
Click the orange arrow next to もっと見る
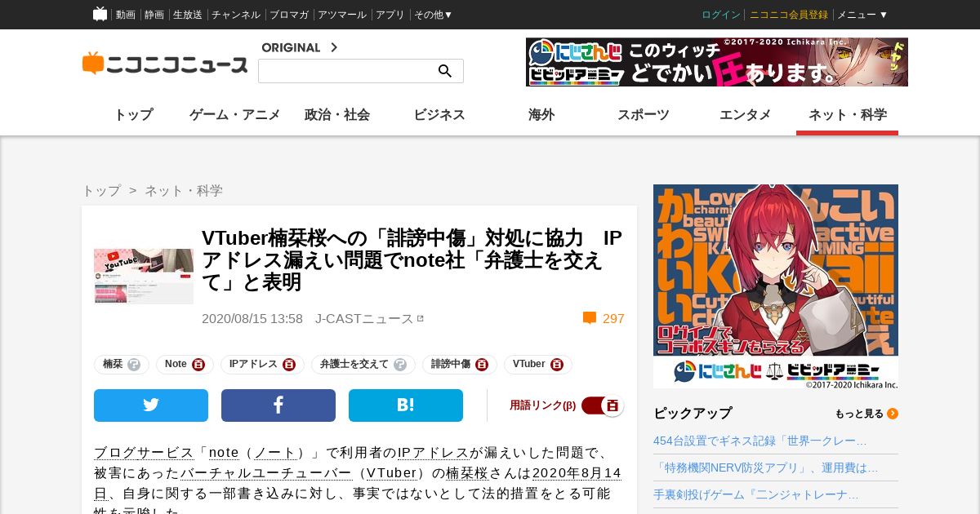point(893,414)
